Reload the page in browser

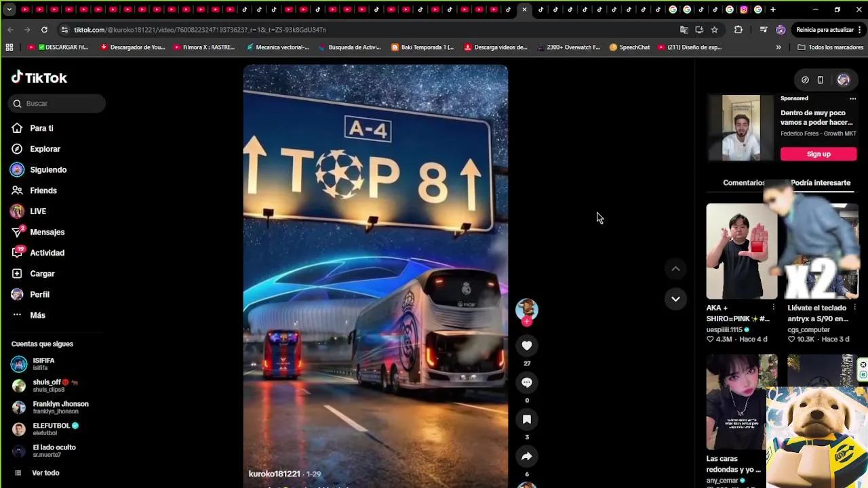(x=44, y=30)
